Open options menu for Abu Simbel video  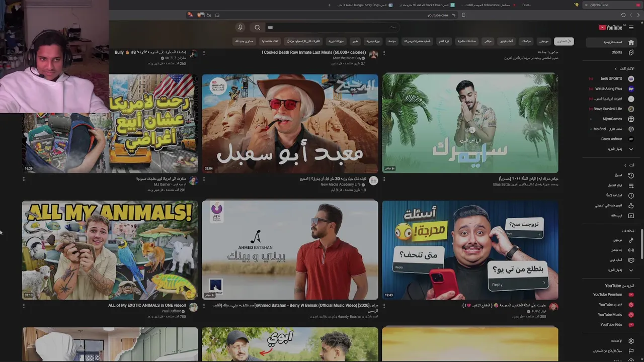(204, 179)
